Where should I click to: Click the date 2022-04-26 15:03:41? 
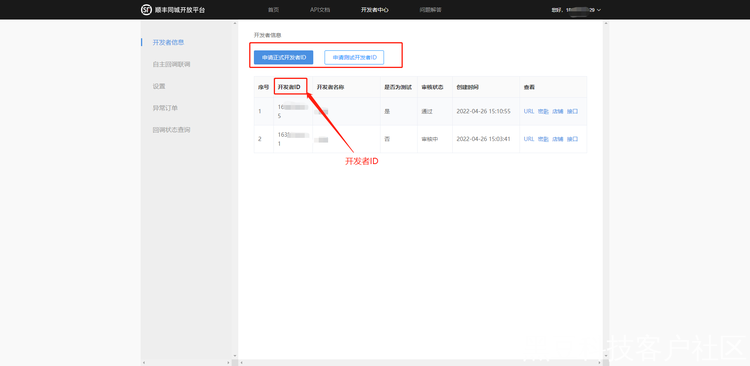tap(484, 139)
